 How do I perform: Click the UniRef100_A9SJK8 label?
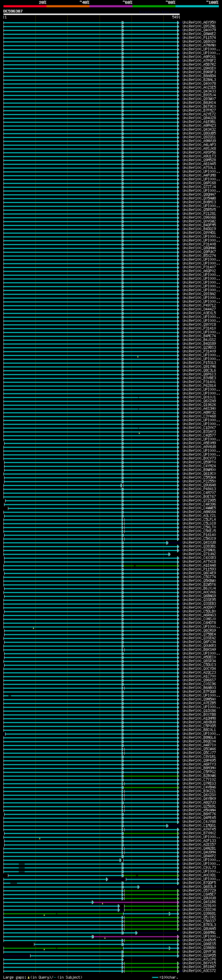coord(199,149)
